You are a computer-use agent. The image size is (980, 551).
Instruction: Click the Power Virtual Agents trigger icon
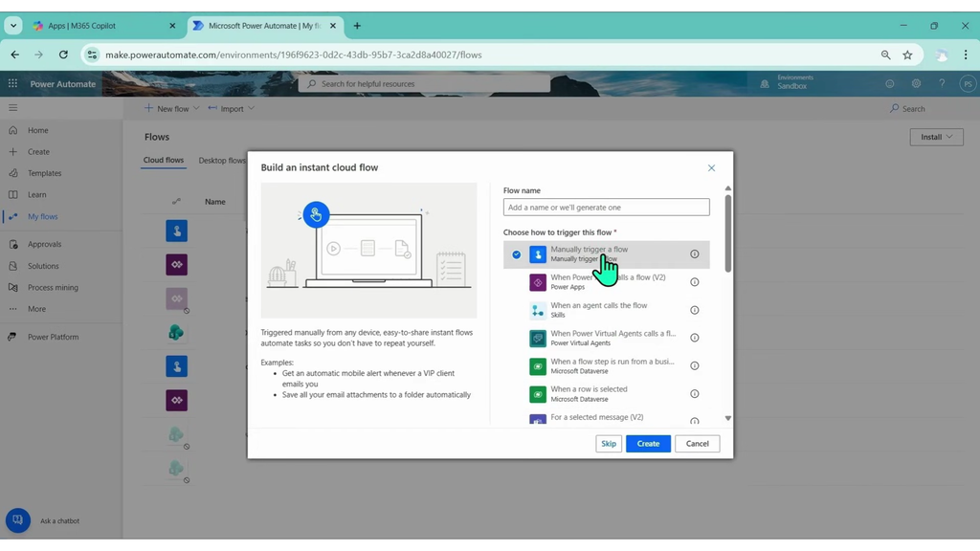click(538, 338)
